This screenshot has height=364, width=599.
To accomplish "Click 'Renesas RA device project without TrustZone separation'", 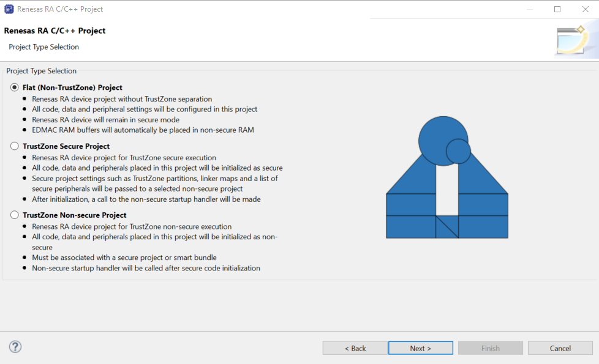I will pyautogui.click(x=122, y=99).
